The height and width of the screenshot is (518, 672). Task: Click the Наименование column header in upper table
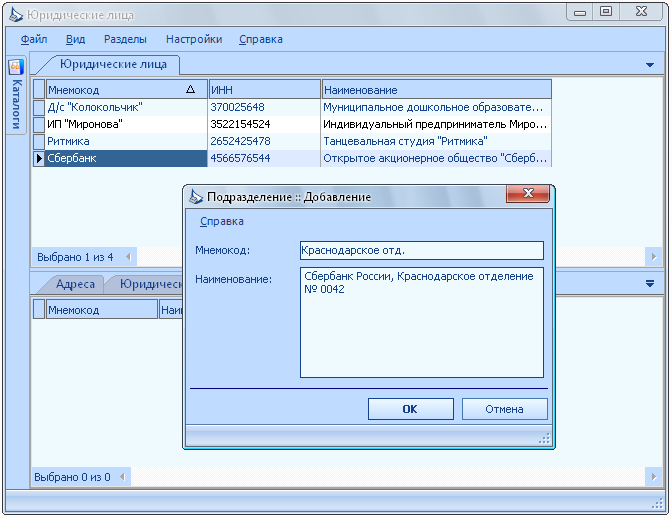click(x=436, y=90)
